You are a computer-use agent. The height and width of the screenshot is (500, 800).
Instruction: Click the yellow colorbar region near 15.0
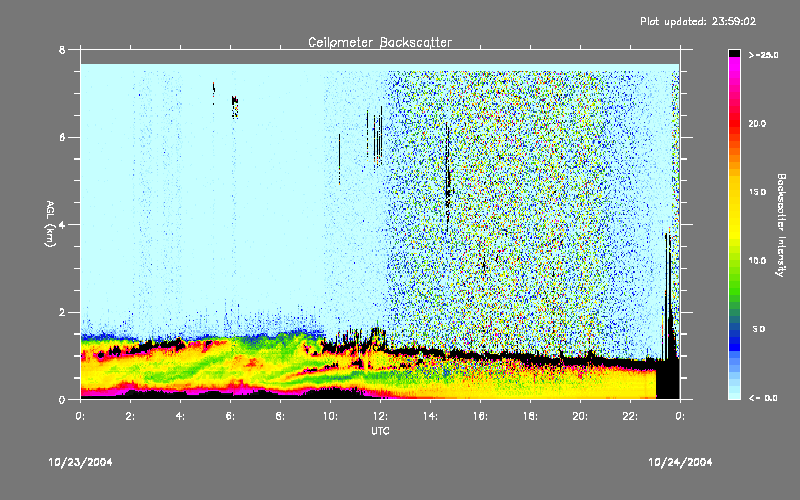click(x=734, y=192)
